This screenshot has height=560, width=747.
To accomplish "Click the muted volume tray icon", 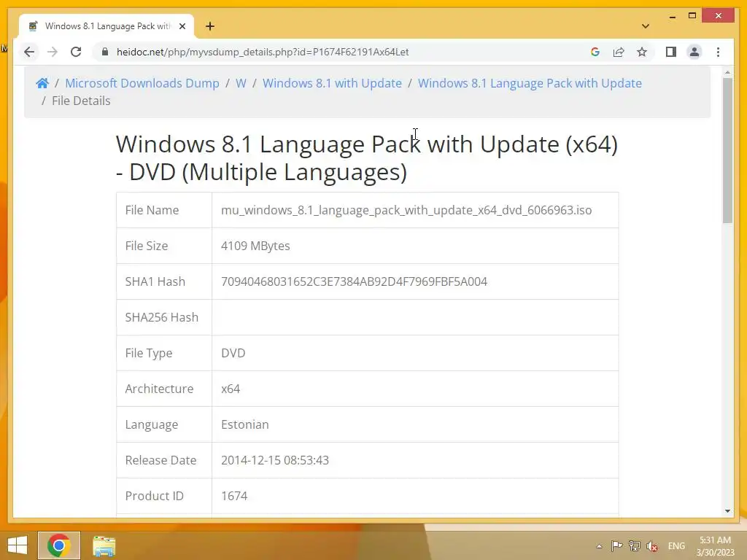I will (652, 546).
